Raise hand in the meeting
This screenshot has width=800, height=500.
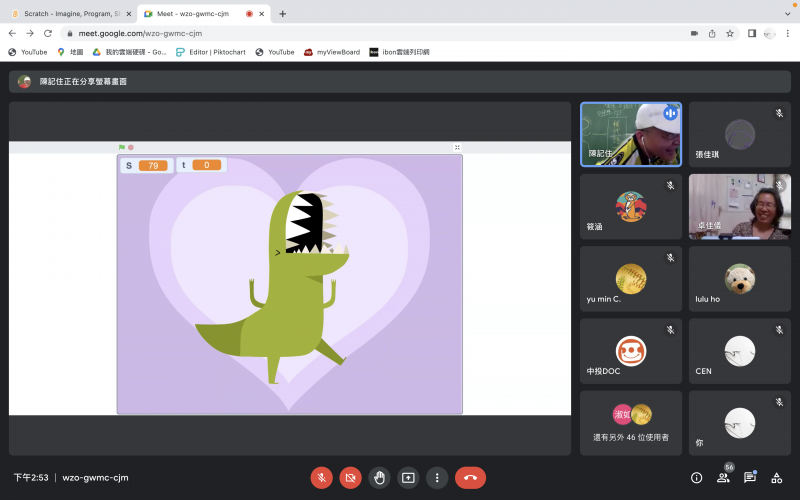(379, 478)
